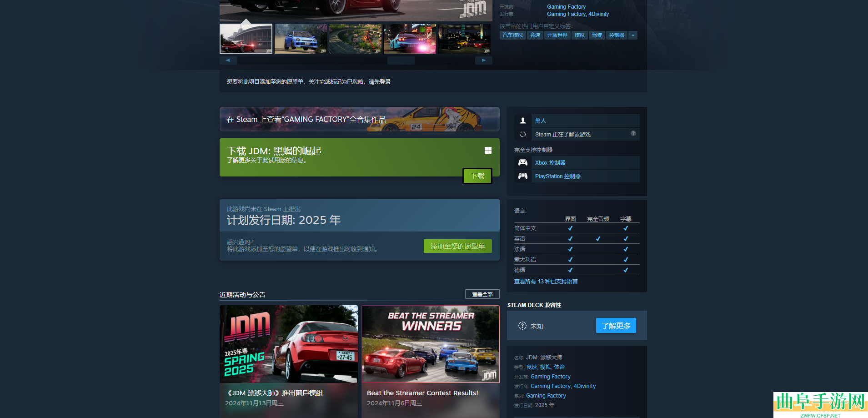Click the 简体中文 language row label

(525, 228)
